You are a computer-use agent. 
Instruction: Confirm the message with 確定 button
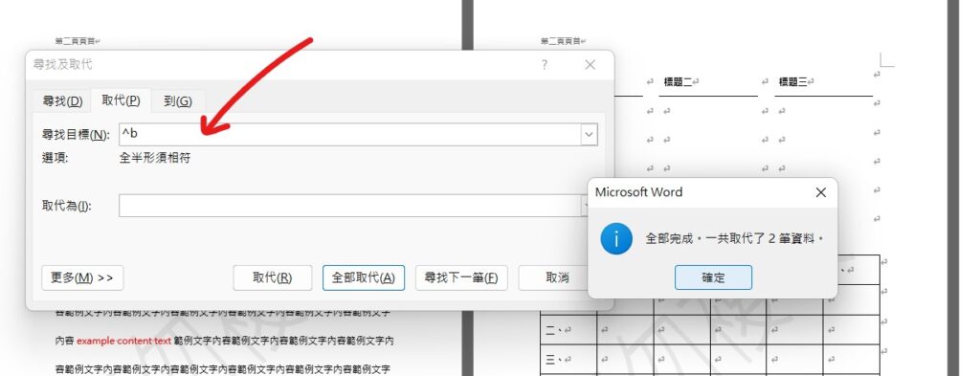click(x=713, y=277)
